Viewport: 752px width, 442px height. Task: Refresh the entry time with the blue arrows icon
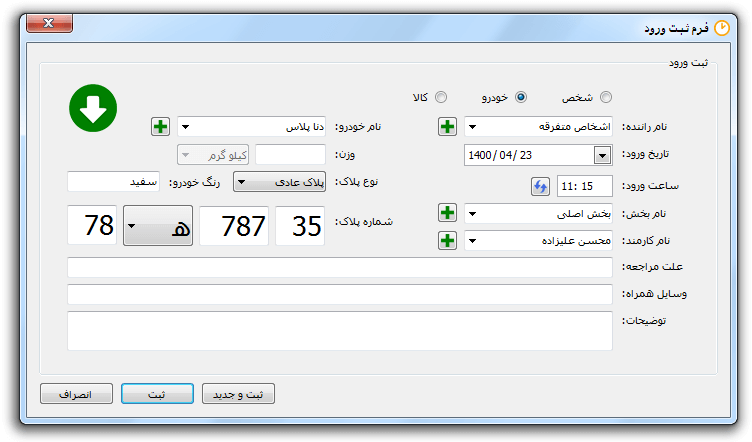point(540,186)
